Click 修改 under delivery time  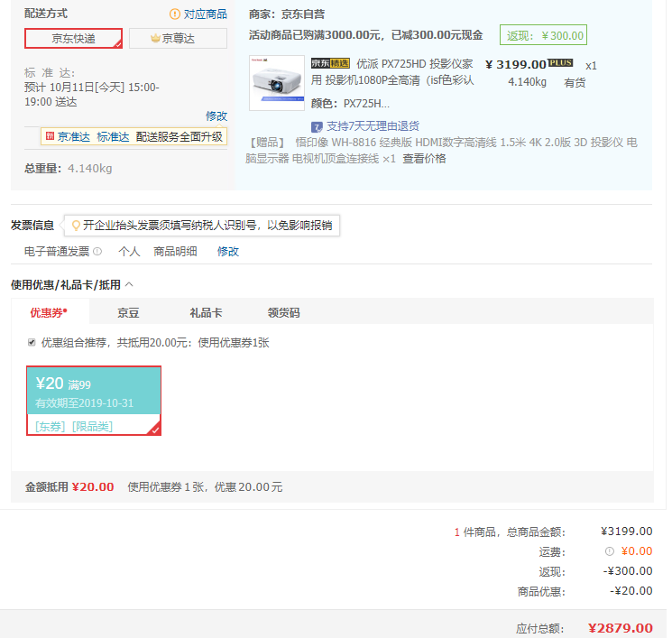[216, 116]
